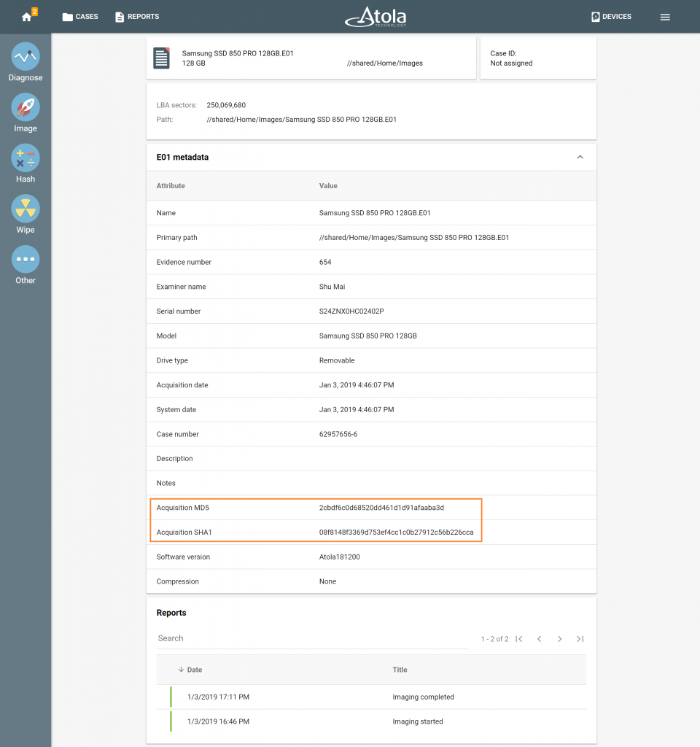Click the software version Atola181200
Viewport: 700px width, 747px height.
(x=340, y=557)
